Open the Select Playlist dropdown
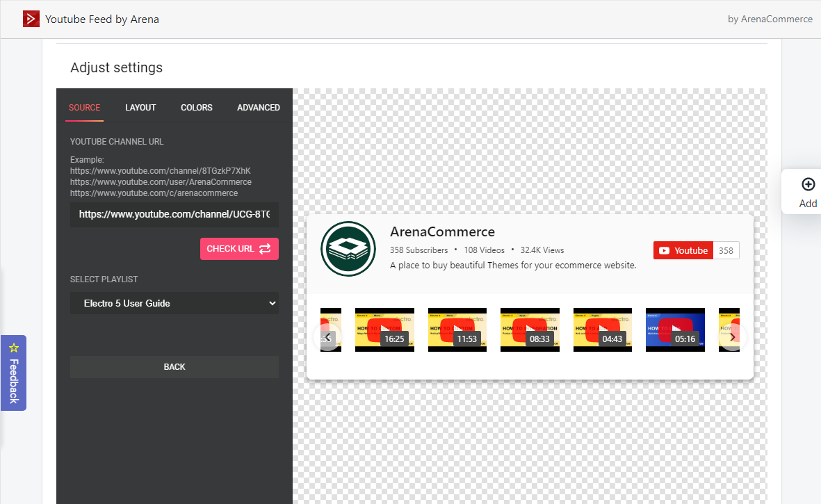This screenshot has width=821, height=504. [x=174, y=303]
